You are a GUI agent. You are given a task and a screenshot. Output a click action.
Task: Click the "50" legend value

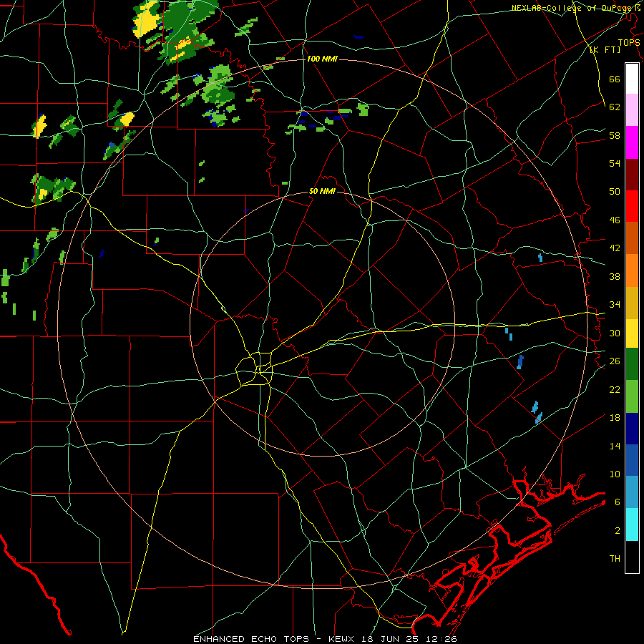click(x=615, y=191)
